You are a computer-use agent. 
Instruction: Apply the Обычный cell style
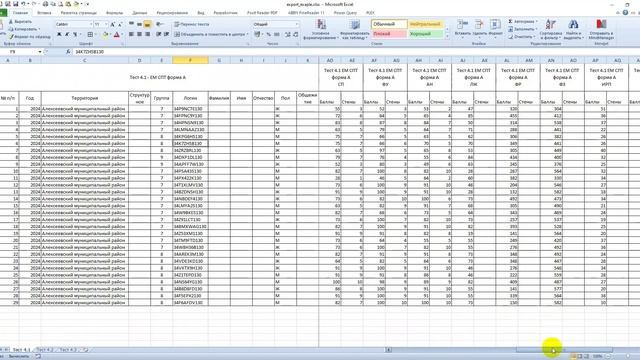(389, 24)
